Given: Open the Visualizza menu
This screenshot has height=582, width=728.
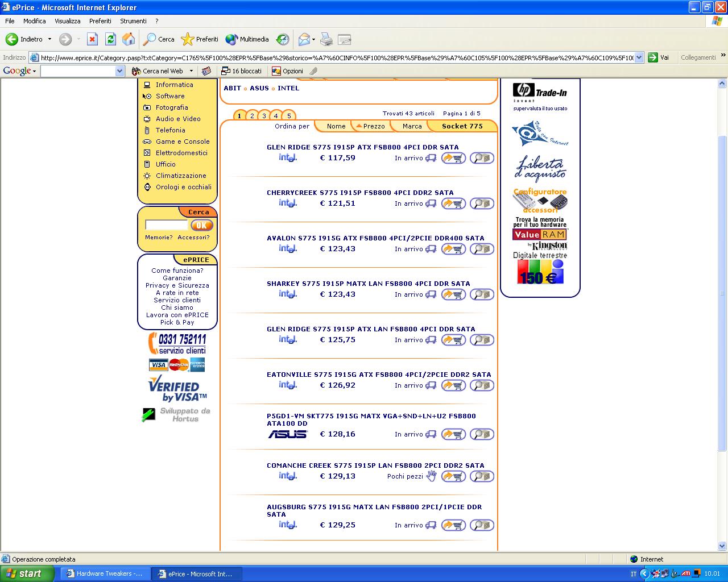Looking at the screenshot, I should [x=68, y=21].
